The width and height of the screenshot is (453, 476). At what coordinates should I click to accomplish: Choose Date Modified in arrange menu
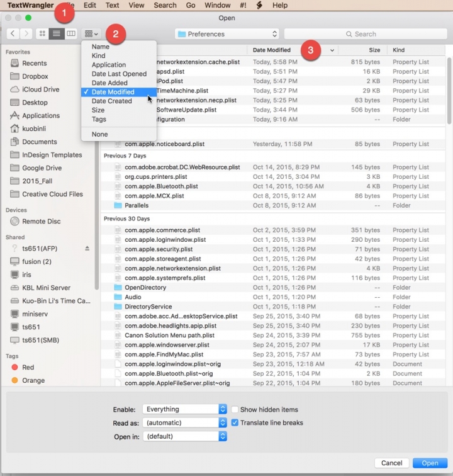119,92
